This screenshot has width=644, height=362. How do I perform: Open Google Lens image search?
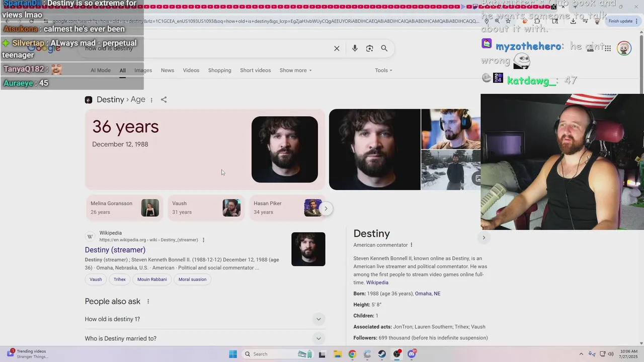369,48
